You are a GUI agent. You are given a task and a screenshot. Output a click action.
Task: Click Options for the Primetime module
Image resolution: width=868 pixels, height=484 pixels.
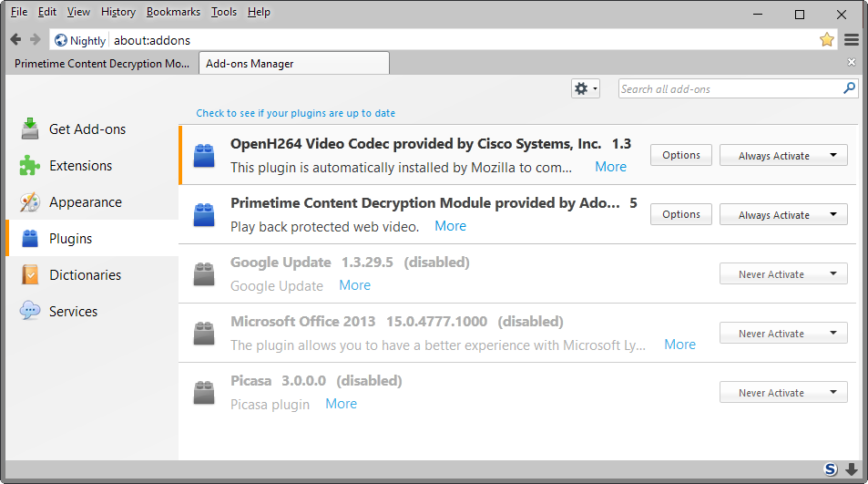point(681,214)
